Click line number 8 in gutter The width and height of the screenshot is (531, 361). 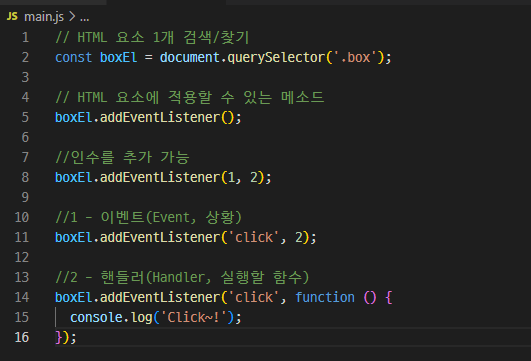point(25,177)
